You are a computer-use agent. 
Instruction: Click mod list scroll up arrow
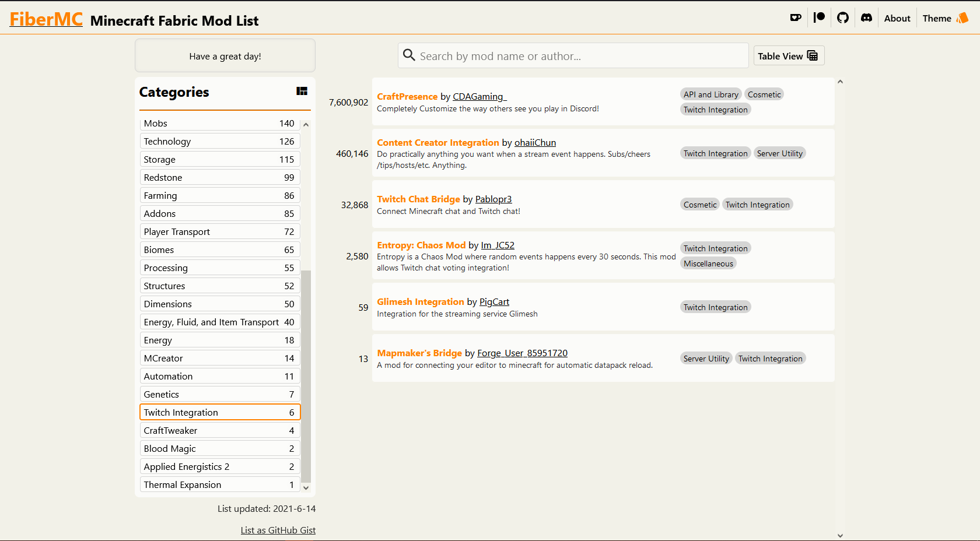click(840, 82)
